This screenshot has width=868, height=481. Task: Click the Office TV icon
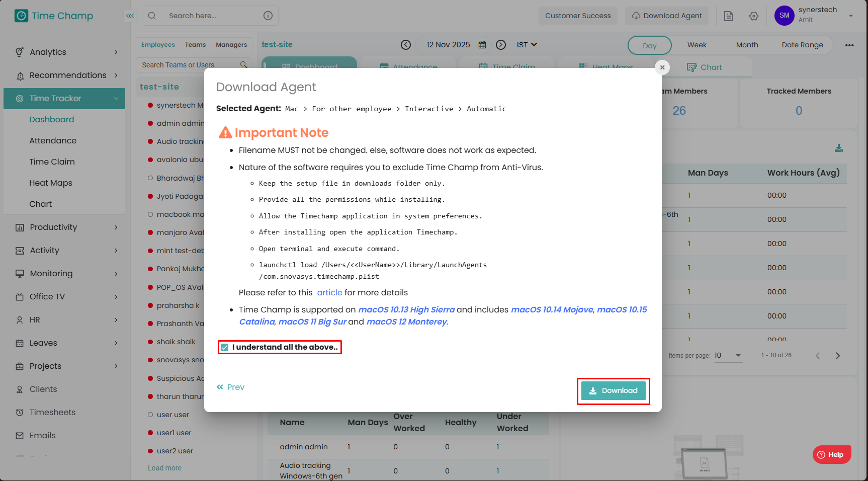(x=20, y=297)
